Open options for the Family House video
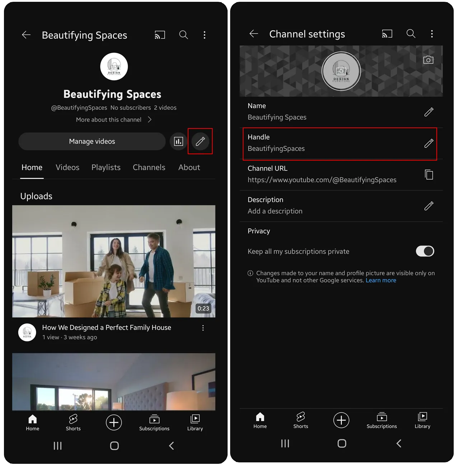Image resolution: width=463 pixels, height=476 pixels. [203, 327]
